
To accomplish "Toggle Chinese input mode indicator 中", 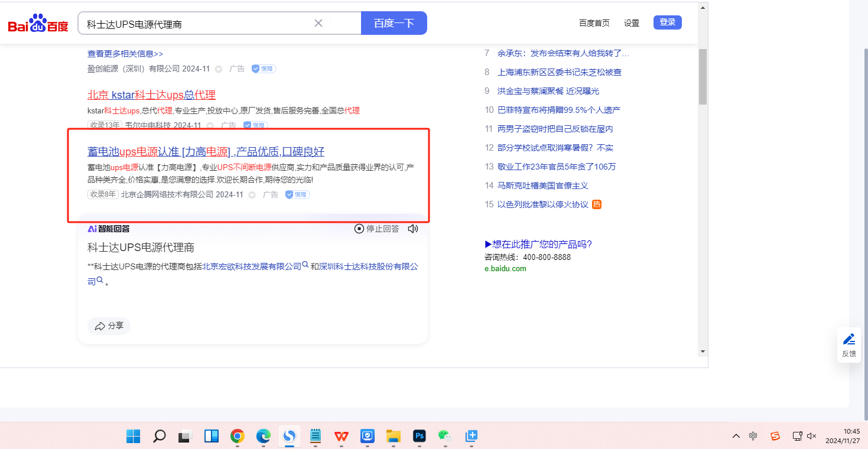I will tap(753, 436).
